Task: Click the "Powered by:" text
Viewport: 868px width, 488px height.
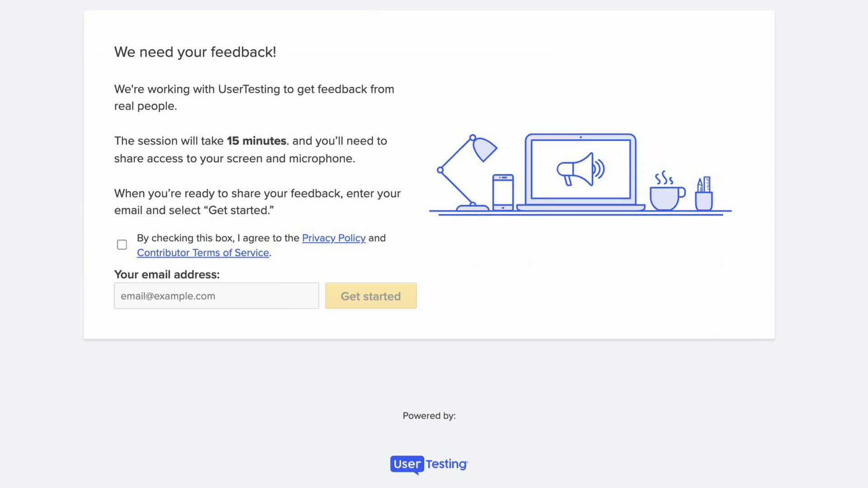Action: click(429, 416)
